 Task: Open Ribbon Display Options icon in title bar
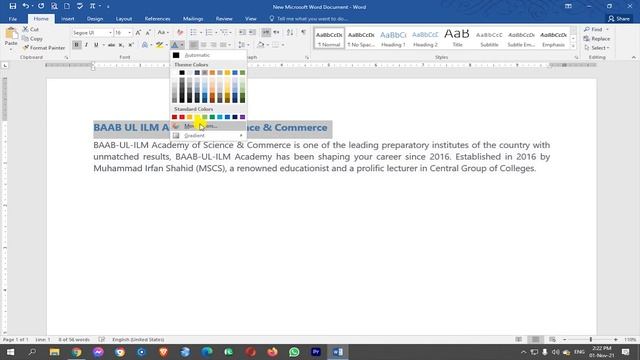[568, 6]
